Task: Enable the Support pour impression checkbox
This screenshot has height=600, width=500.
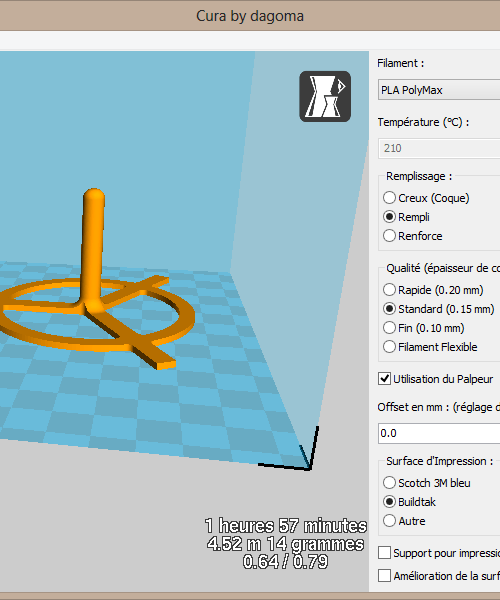Action: pos(384,553)
